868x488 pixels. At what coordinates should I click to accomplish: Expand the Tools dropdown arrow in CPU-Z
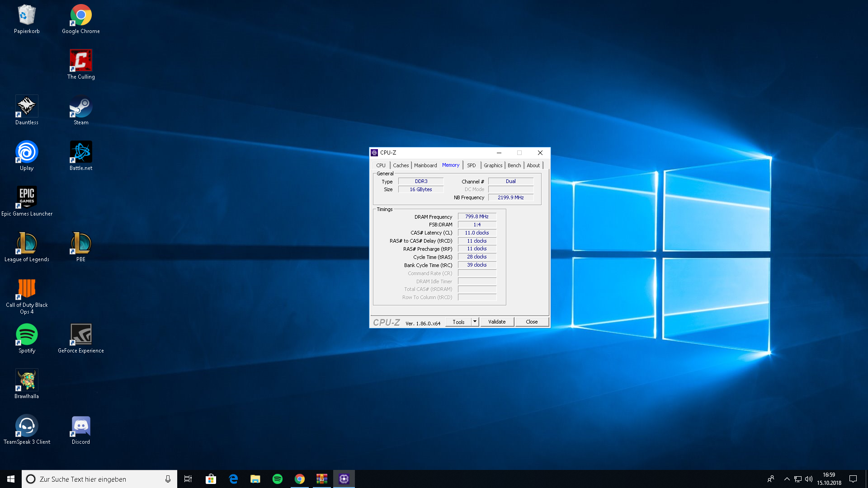(x=475, y=322)
